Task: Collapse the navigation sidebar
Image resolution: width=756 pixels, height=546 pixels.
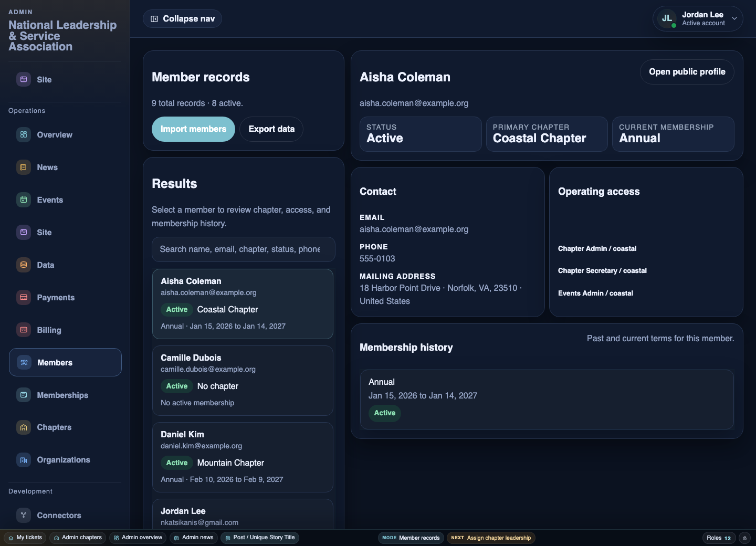Action: pyautogui.click(x=182, y=19)
